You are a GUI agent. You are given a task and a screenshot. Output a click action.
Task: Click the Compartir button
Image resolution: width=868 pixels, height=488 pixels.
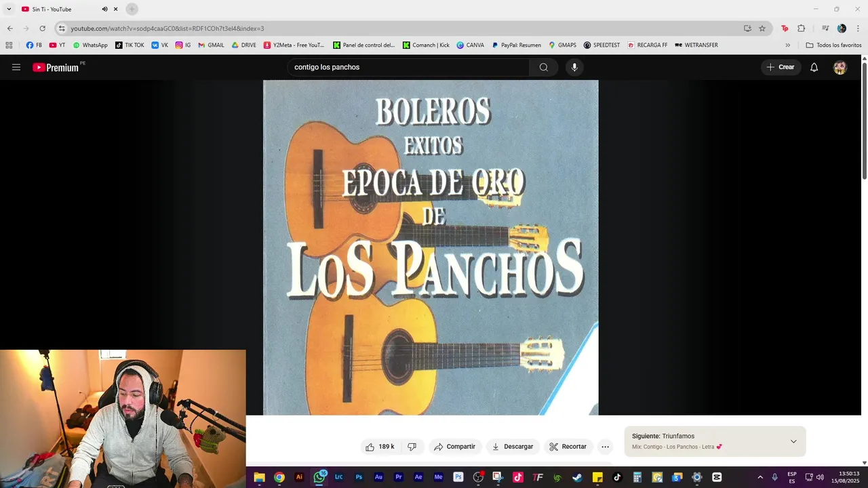tap(454, 447)
